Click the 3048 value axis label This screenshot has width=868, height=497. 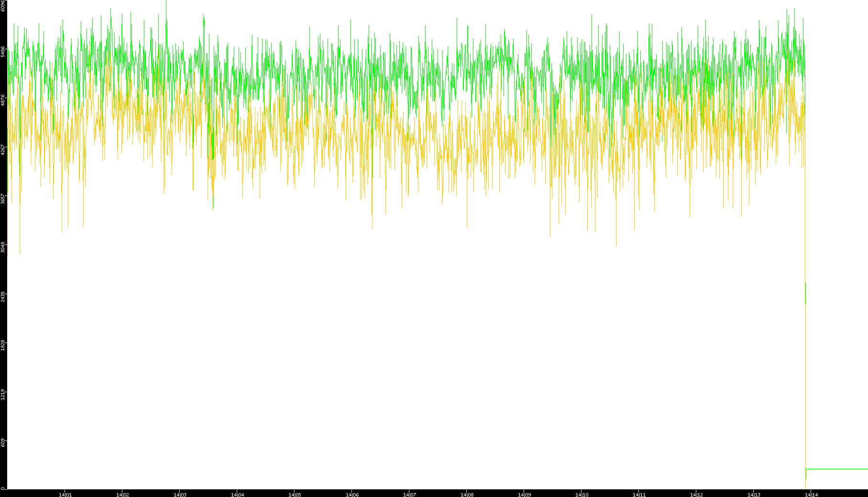click(3, 247)
